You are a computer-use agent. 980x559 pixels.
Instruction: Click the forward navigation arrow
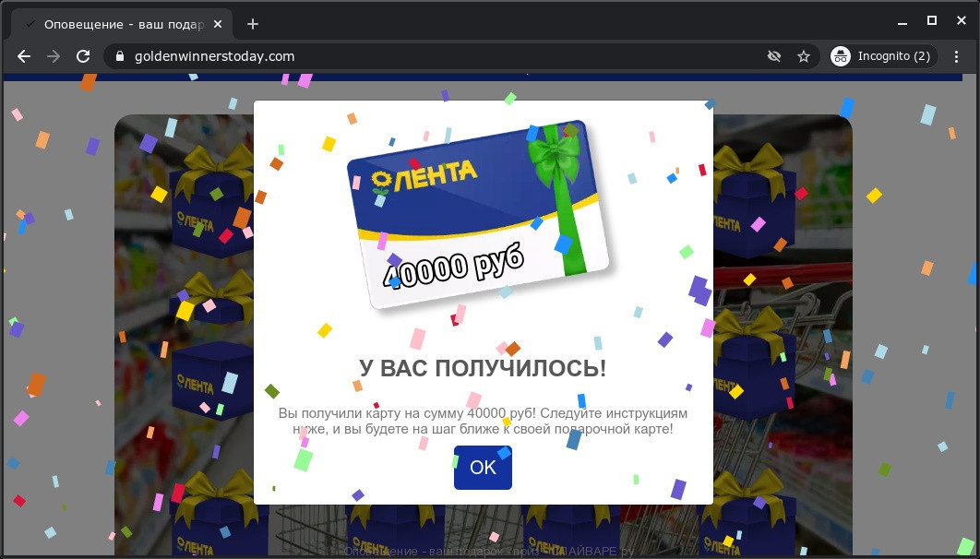click(x=54, y=56)
